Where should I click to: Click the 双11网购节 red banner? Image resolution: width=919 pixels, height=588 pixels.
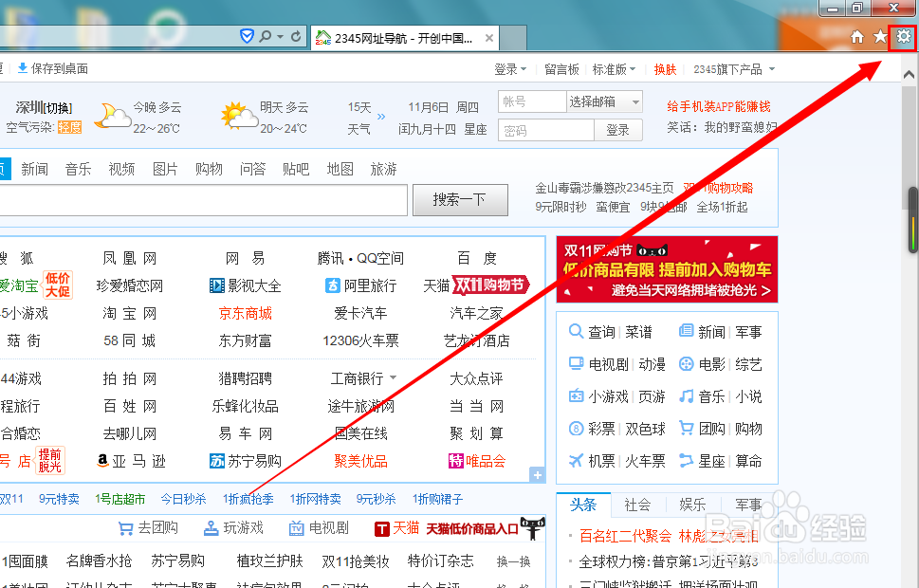[667, 269]
